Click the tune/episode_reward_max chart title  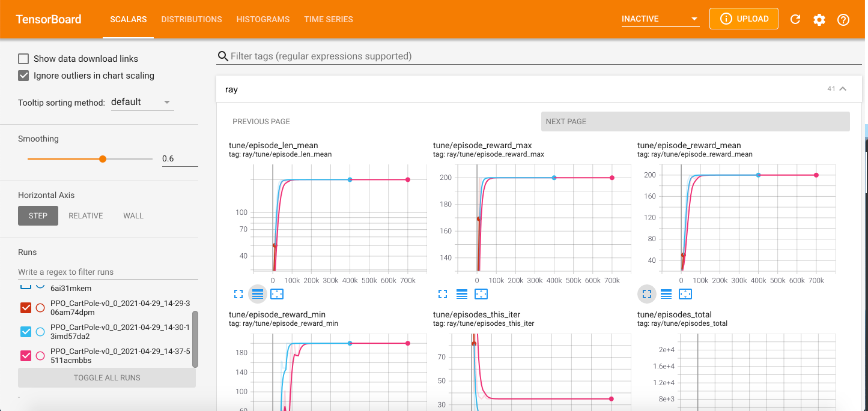(482, 145)
